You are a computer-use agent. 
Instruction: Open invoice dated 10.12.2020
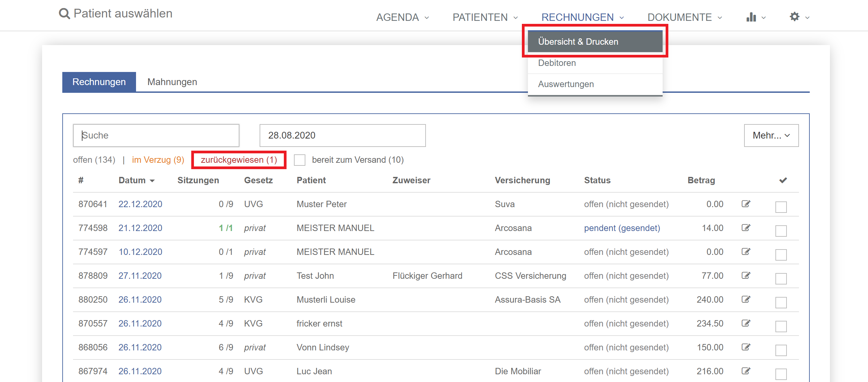pyautogui.click(x=140, y=252)
